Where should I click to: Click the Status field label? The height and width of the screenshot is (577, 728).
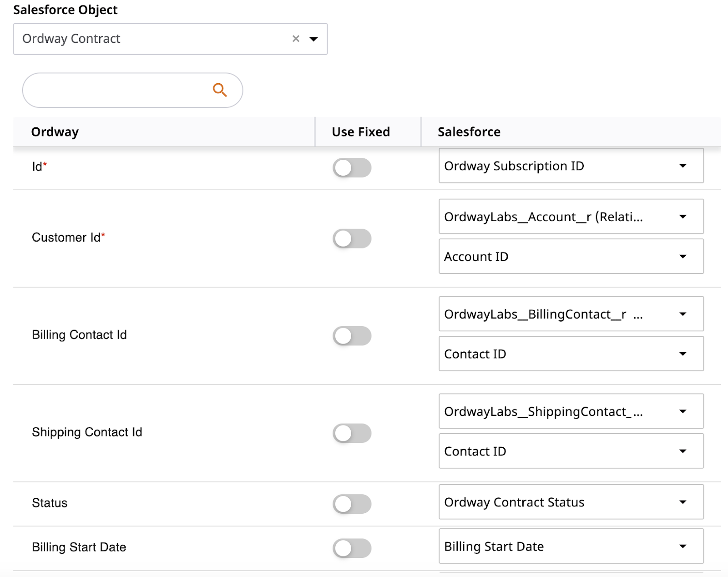(50, 503)
